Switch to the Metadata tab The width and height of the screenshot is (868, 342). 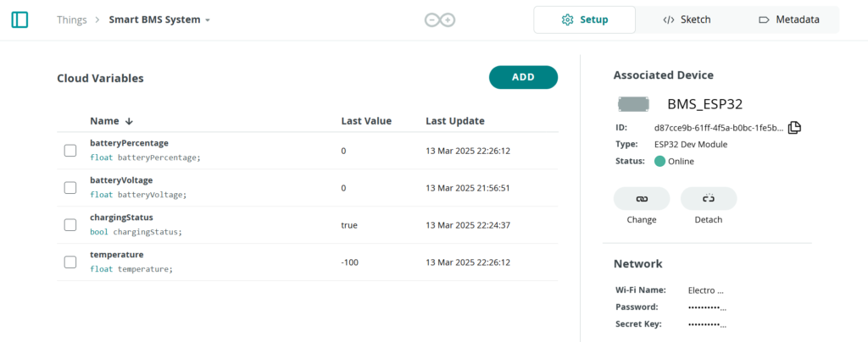(x=788, y=19)
